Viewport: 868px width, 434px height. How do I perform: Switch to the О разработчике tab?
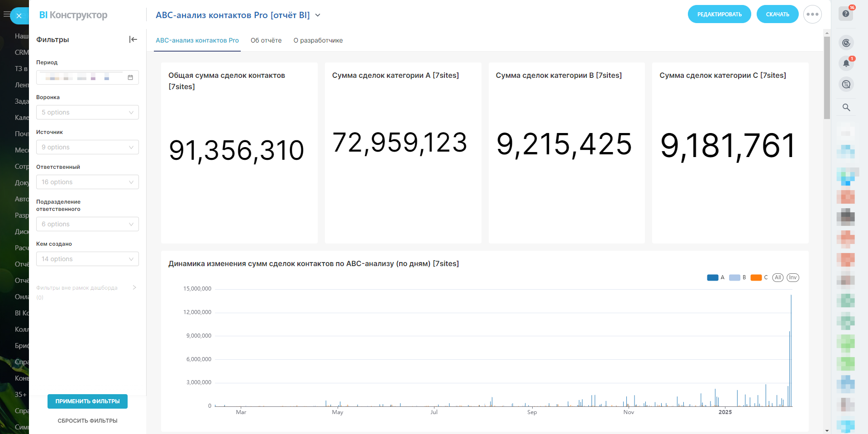coord(318,40)
